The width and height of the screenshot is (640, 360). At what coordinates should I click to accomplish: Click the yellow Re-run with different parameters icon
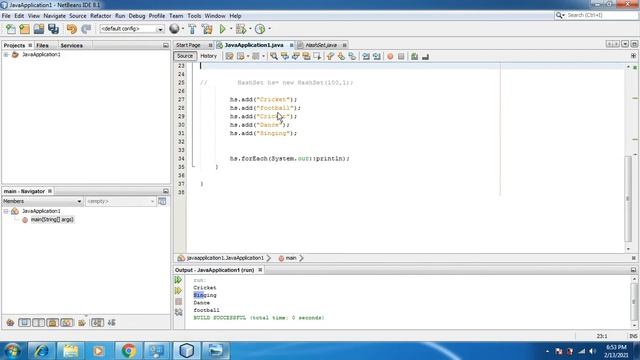tap(178, 291)
